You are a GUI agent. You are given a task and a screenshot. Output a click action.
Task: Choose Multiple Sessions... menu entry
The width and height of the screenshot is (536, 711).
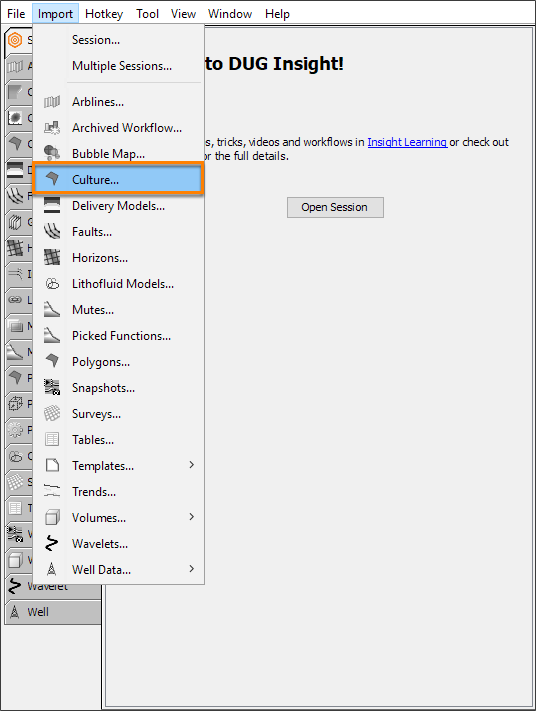pyautogui.click(x=122, y=66)
